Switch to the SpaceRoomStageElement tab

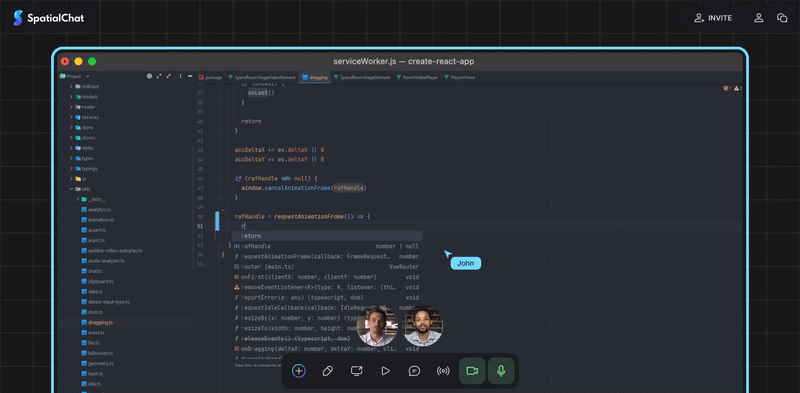pos(362,78)
